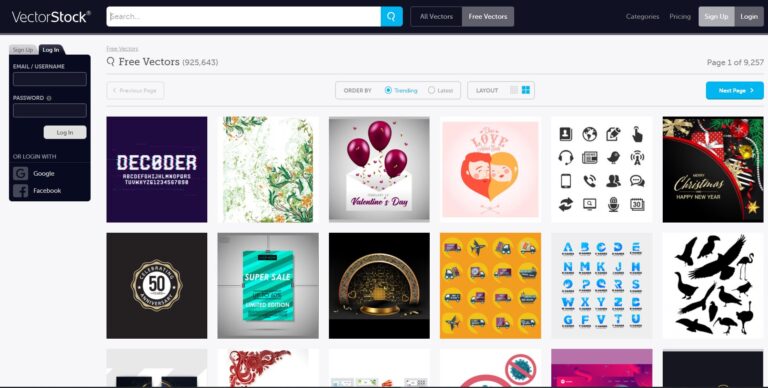Open the Decoder font thumbnail
Viewport: 768px width, 388px height.
pos(157,170)
